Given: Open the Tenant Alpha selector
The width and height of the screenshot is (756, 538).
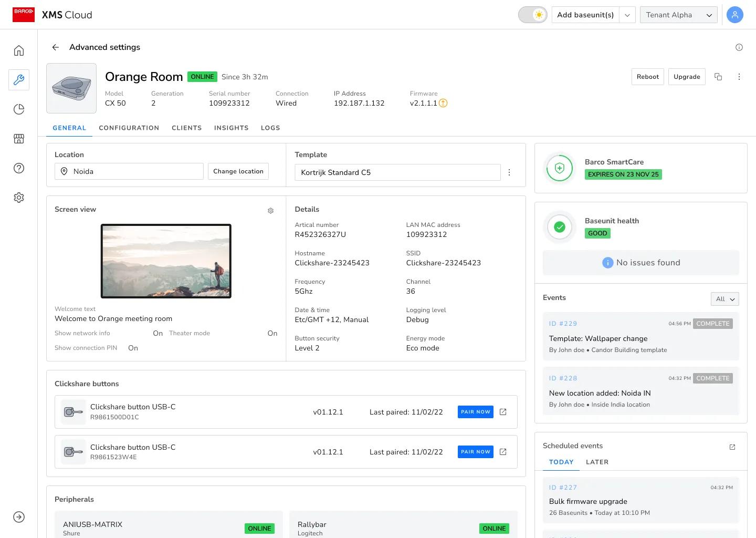Looking at the screenshot, I should pyautogui.click(x=679, y=15).
